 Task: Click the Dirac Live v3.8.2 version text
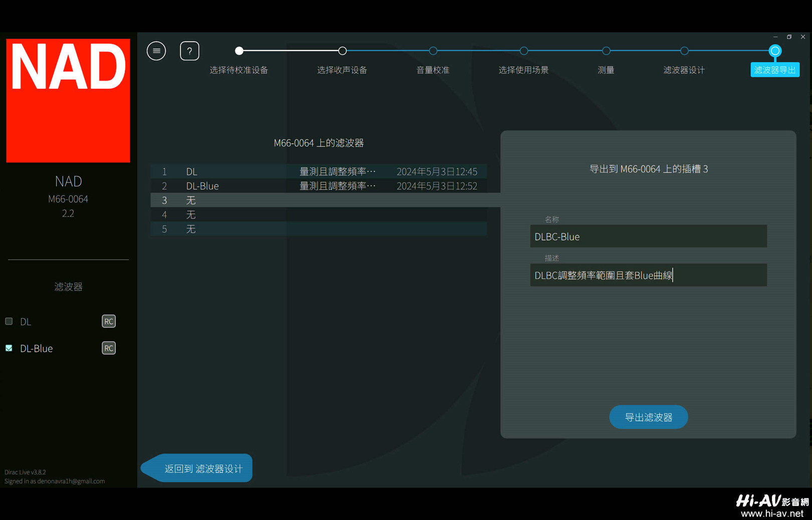(x=25, y=472)
